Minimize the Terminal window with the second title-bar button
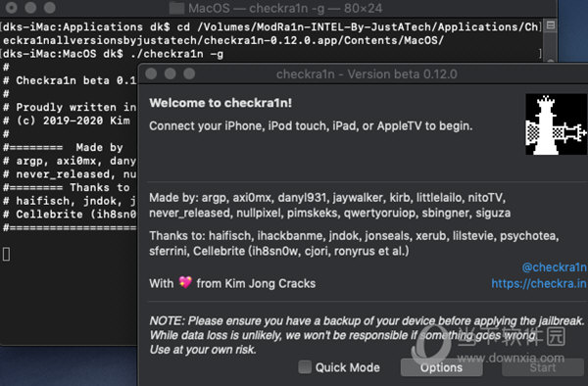This screenshot has width=588, height=386. click(x=30, y=8)
